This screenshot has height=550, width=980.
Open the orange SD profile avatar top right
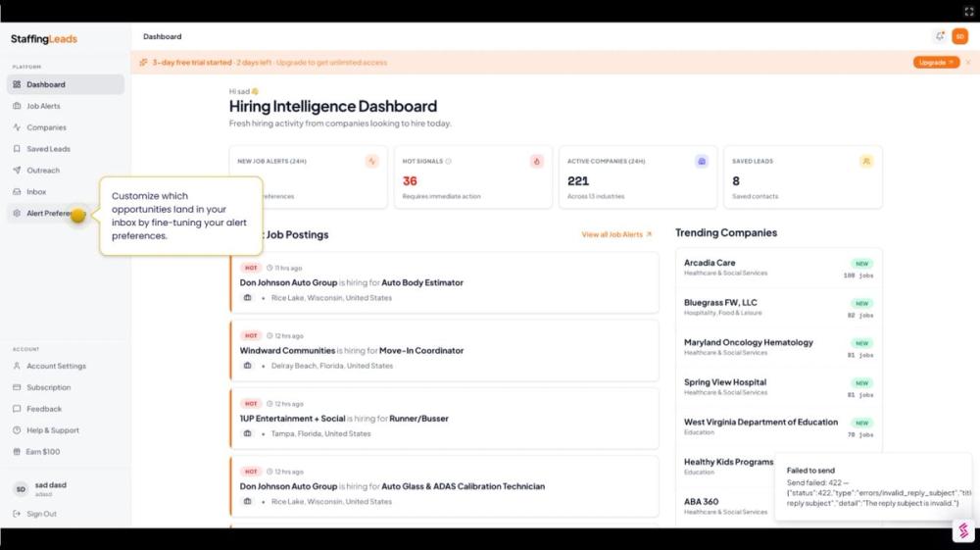(960, 36)
